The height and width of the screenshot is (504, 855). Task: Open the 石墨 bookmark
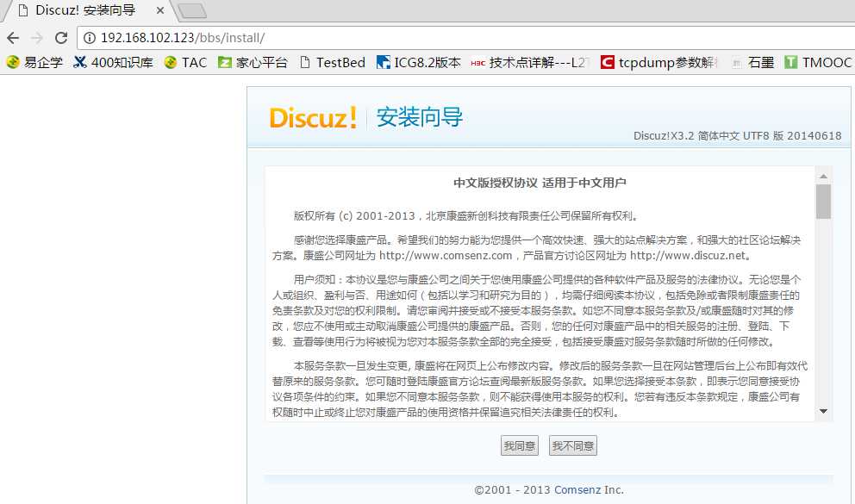pos(753,63)
